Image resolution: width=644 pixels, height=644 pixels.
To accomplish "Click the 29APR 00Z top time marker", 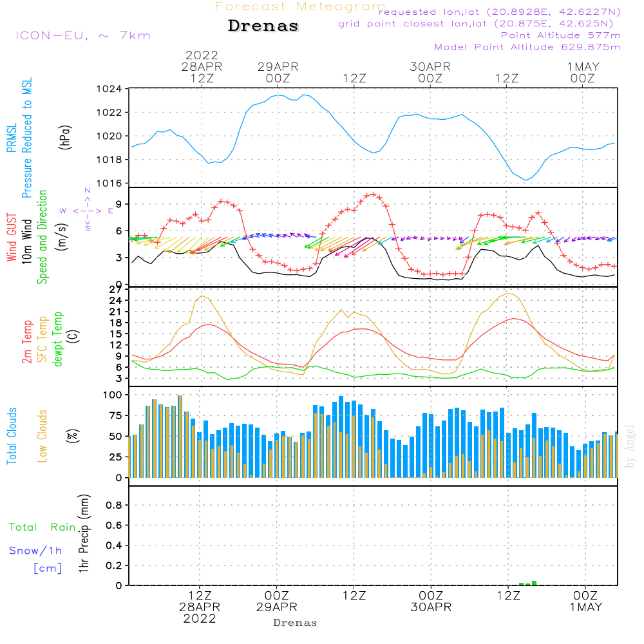I will (278, 72).
